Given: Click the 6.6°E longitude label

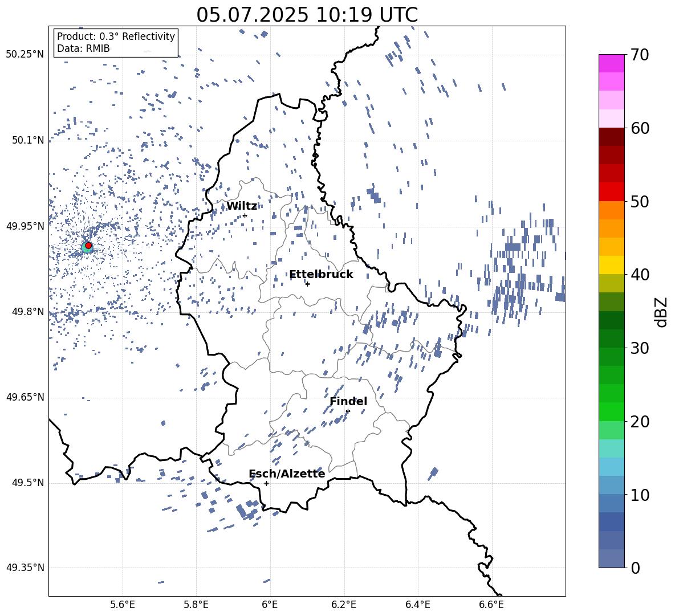Looking at the screenshot, I should pyautogui.click(x=491, y=605).
